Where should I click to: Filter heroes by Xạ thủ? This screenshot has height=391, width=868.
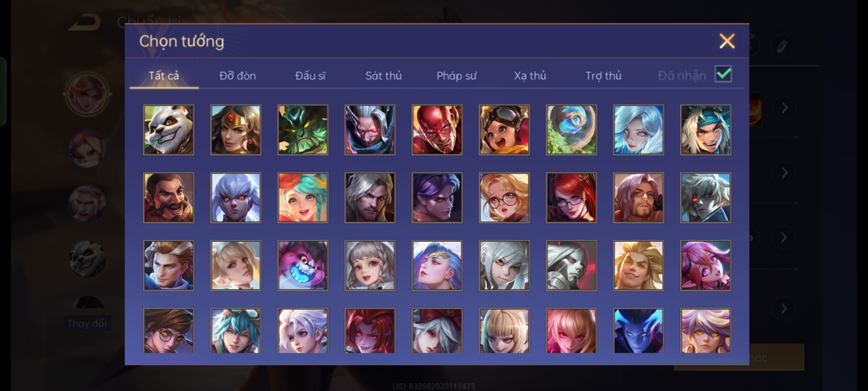(x=530, y=76)
